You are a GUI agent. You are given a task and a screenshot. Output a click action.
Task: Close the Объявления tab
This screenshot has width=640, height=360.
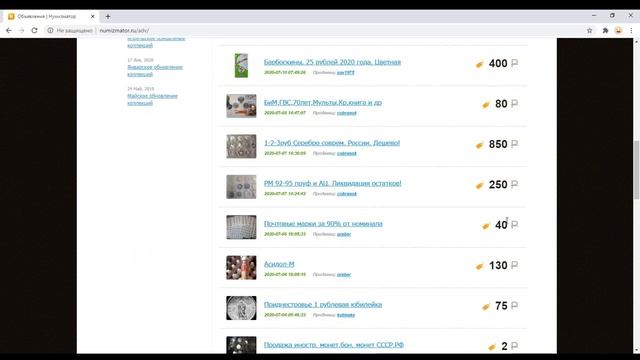tap(93, 17)
